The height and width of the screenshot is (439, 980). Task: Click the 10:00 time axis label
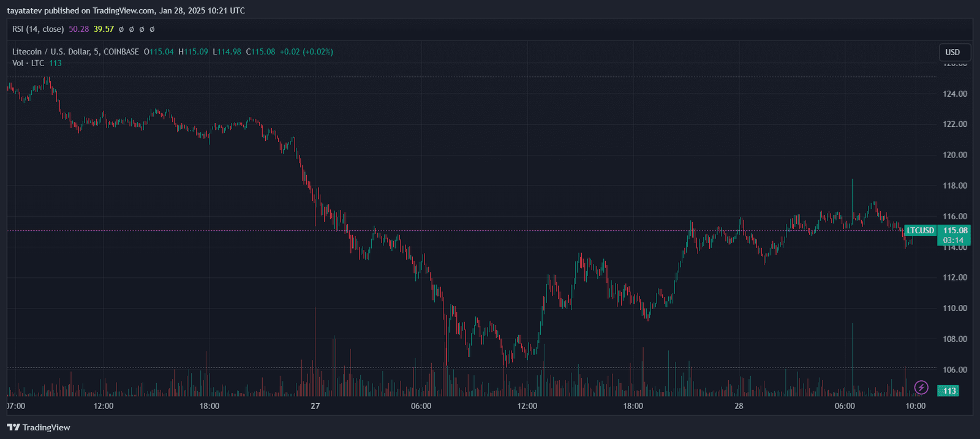[916, 406]
